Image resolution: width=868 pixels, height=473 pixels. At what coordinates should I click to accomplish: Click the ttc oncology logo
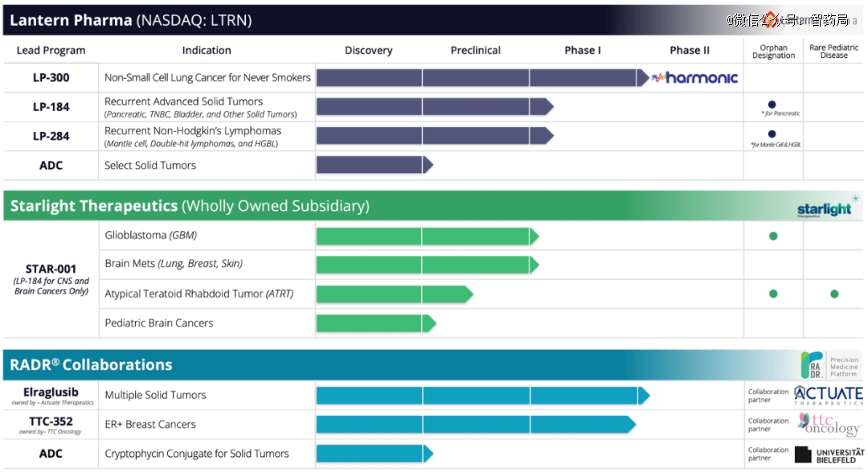pyautogui.click(x=828, y=424)
